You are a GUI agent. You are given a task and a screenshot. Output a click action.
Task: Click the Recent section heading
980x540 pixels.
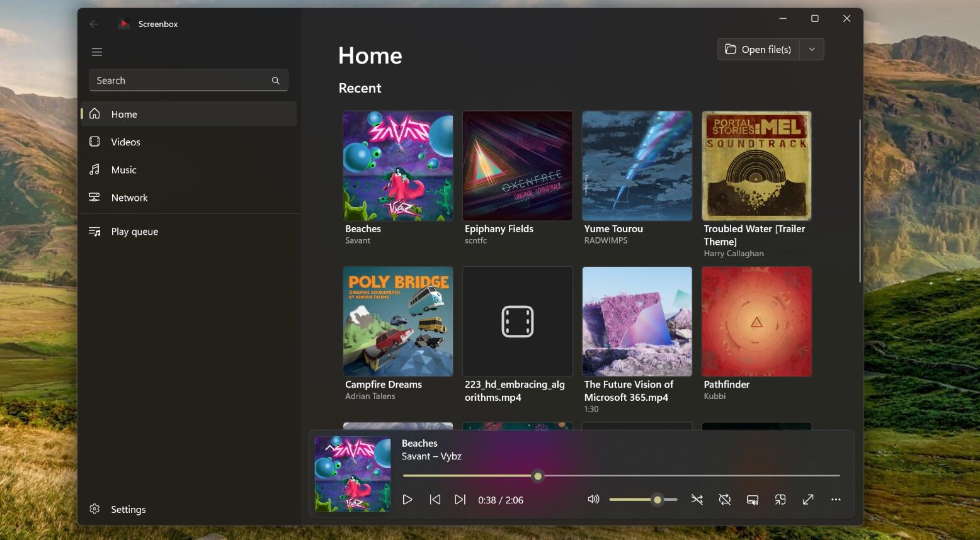[360, 88]
